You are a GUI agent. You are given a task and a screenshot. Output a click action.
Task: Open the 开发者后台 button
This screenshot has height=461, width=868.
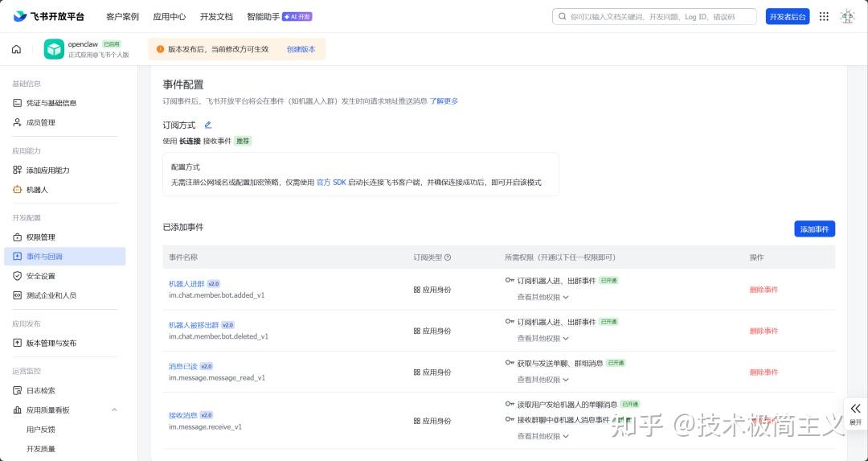[787, 16]
